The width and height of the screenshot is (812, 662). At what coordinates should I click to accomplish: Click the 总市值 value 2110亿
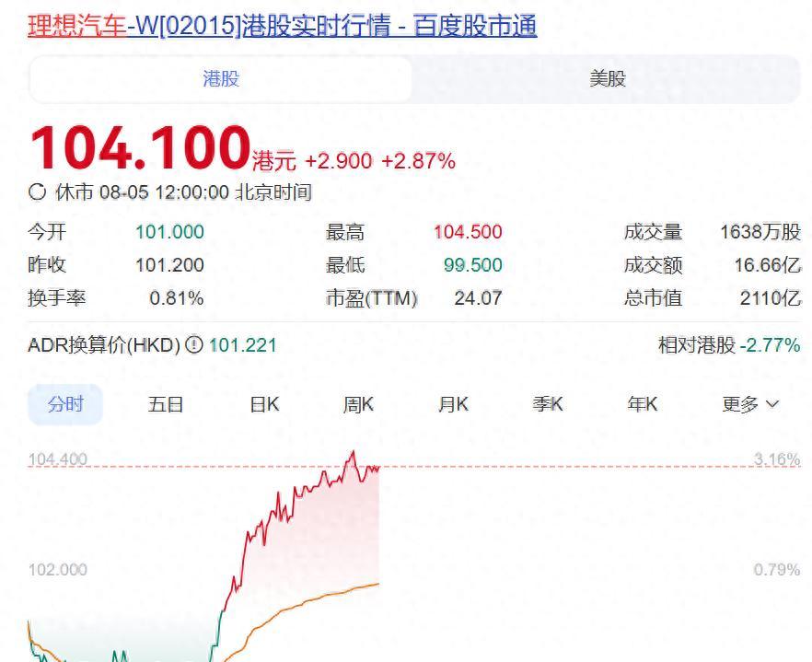coord(771,297)
